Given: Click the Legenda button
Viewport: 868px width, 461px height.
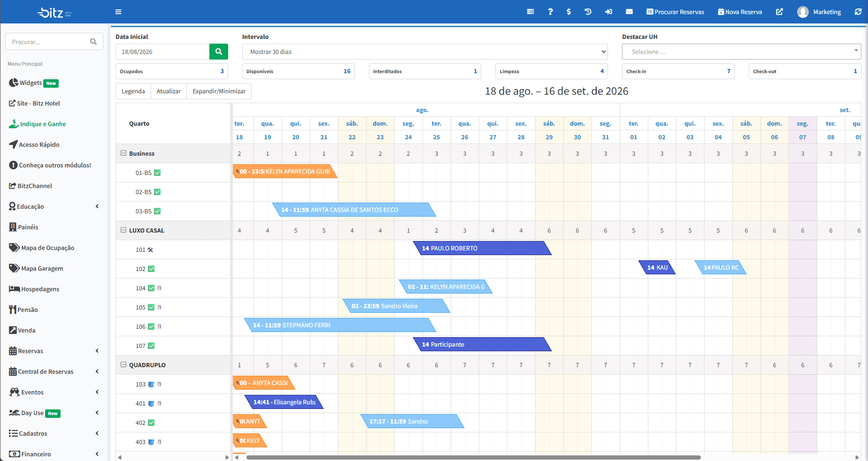Looking at the screenshot, I should pos(133,91).
